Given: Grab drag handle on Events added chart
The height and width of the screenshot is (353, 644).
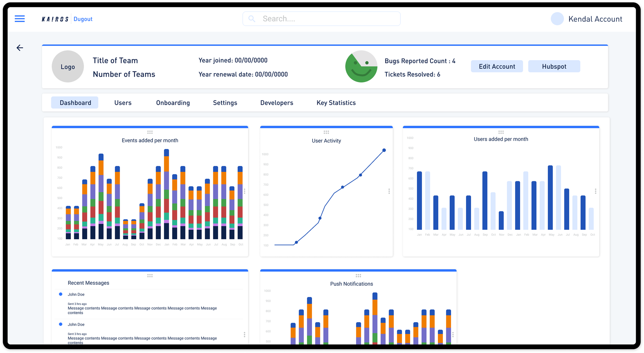Looking at the screenshot, I should [x=150, y=132].
